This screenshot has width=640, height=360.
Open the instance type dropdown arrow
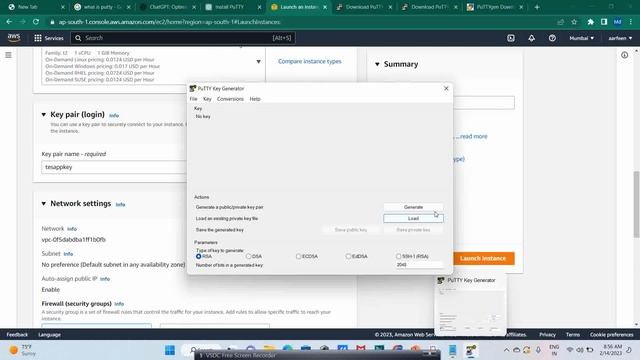[x=258, y=62]
